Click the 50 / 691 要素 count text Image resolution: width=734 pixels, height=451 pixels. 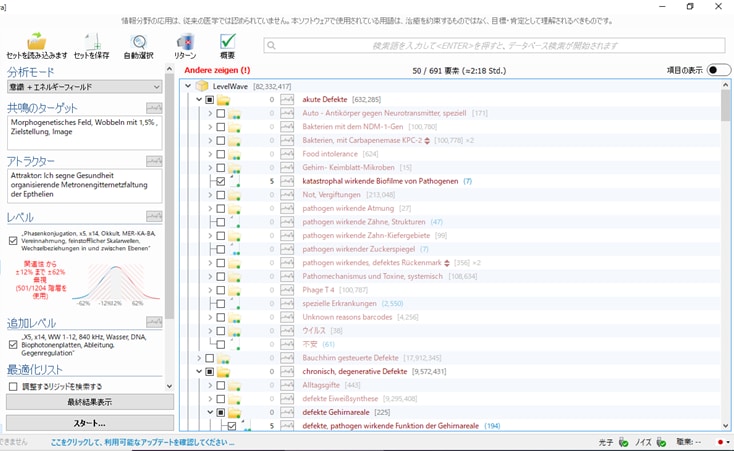coord(459,71)
